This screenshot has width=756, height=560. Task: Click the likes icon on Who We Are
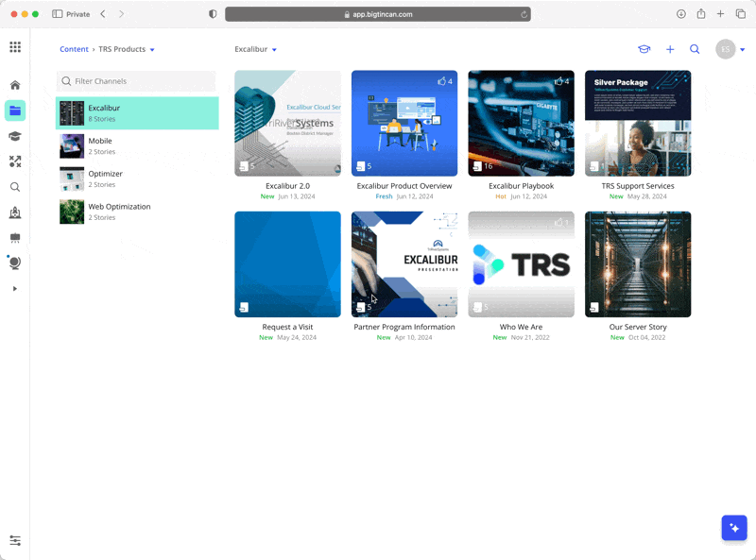558,222
